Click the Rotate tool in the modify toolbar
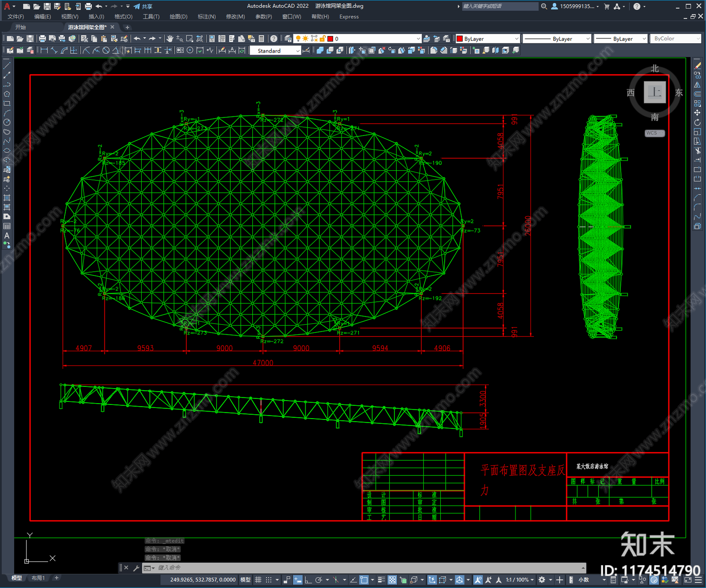Image resolution: width=706 pixels, height=588 pixels. (697, 123)
